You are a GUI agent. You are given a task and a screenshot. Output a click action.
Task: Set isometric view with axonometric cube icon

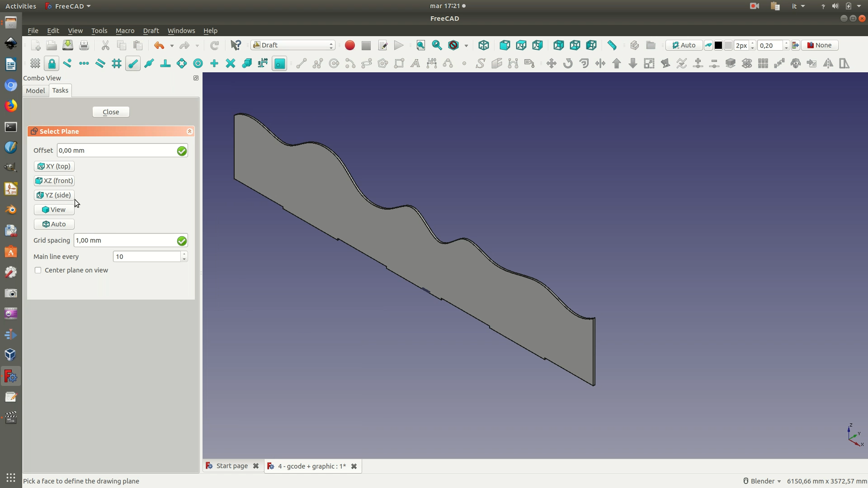[x=484, y=46]
